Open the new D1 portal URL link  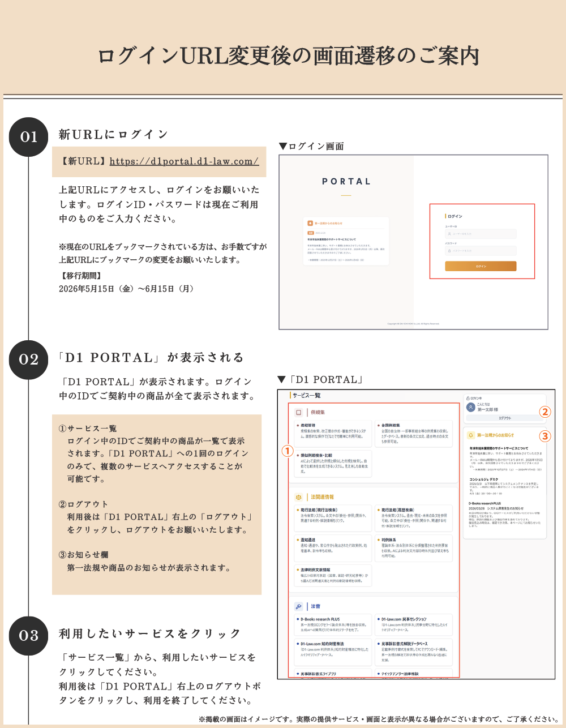(184, 161)
